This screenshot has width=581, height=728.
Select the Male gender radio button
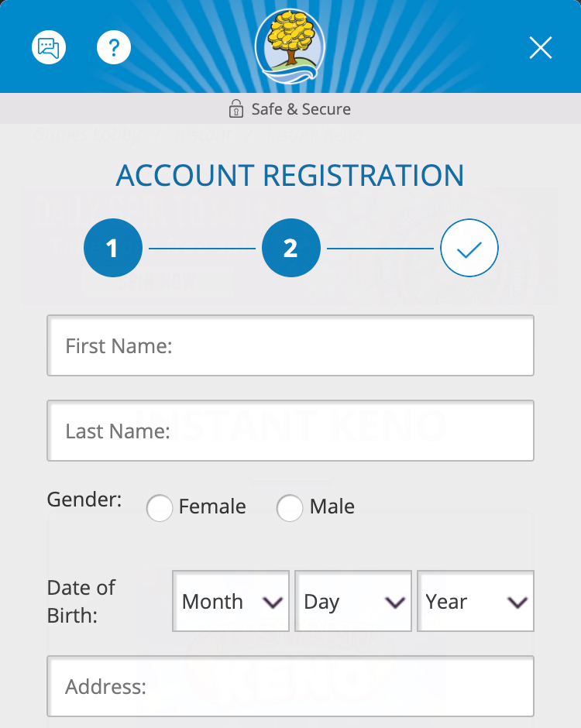coord(290,508)
